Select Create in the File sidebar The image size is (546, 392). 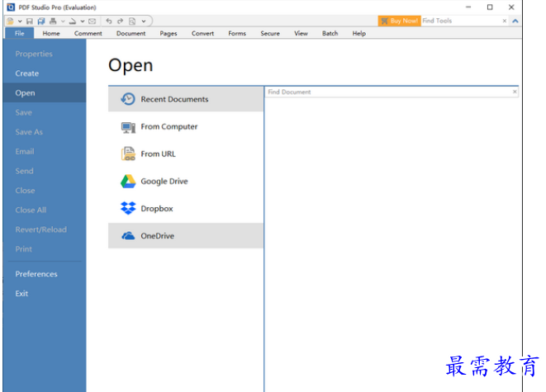click(45, 73)
